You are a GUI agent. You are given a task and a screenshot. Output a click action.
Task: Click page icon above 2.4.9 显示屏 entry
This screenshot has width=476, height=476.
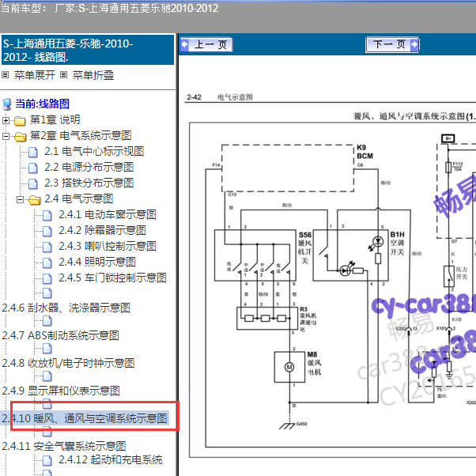click(47, 376)
